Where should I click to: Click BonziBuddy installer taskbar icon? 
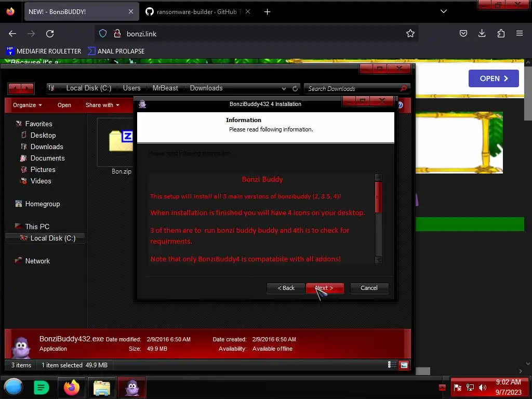click(132, 388)
